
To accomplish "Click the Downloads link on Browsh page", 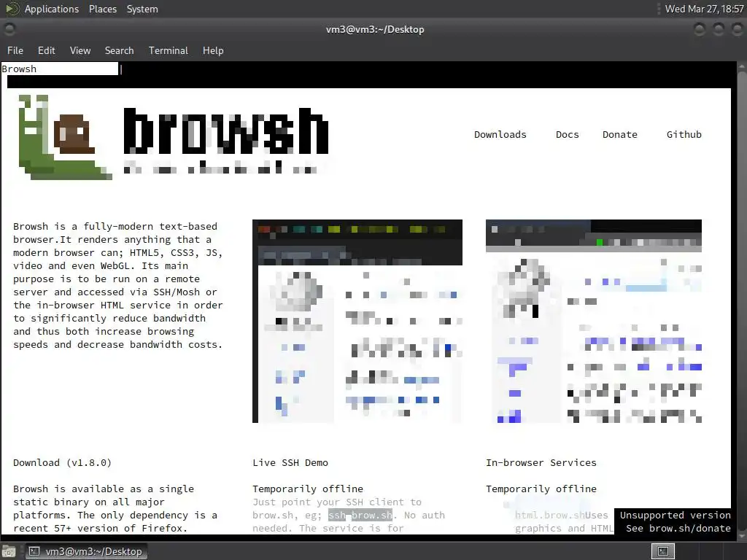I will (500, 134).
